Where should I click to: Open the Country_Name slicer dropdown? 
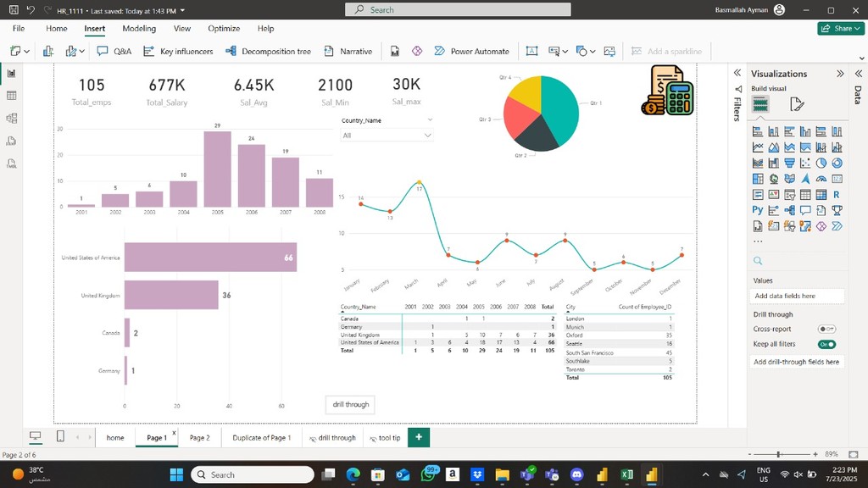pyautogui.click(x=427, y=136)
